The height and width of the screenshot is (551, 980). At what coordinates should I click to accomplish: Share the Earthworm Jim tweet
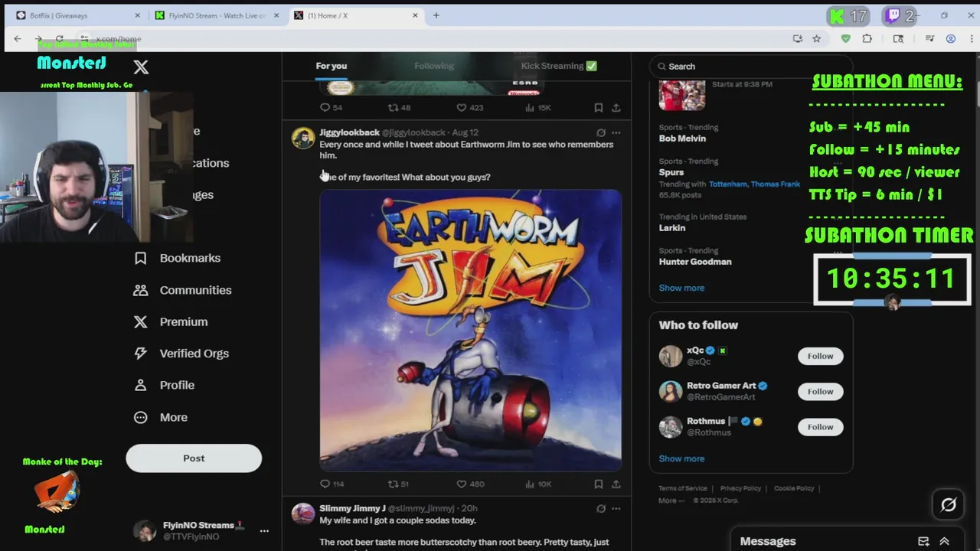coord(616,484)
